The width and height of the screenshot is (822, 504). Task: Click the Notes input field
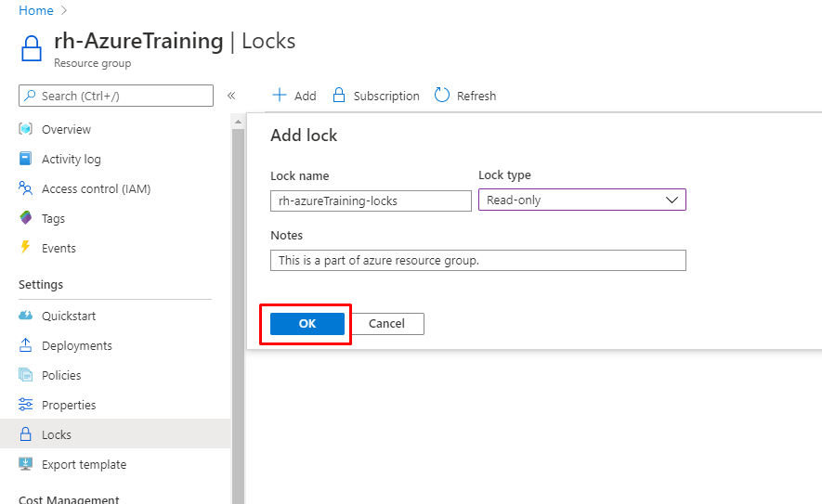click(478, 261)
